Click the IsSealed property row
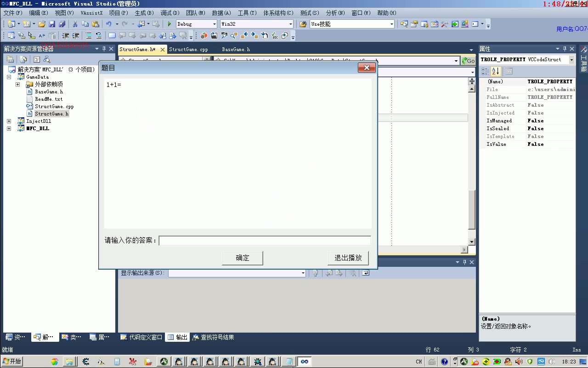 click(527, 128)
